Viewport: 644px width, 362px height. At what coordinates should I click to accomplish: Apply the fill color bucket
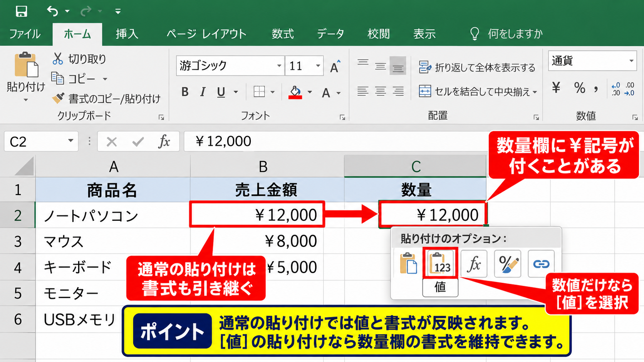(x=295, y=92)
